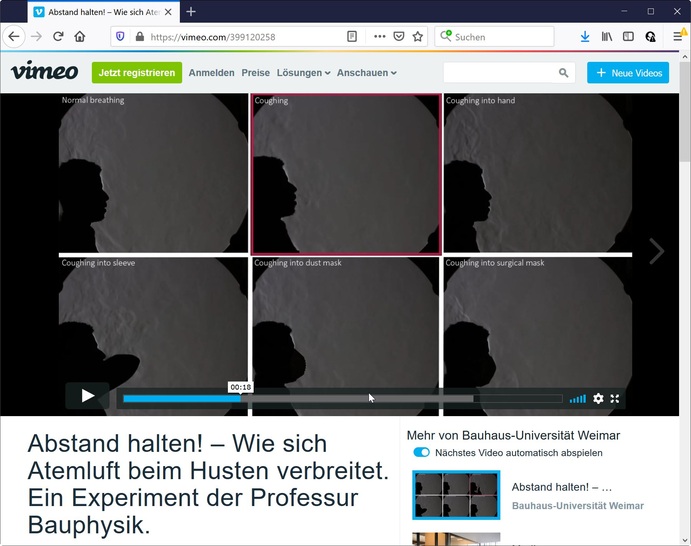Click the Anmelden link

[211, 73]
